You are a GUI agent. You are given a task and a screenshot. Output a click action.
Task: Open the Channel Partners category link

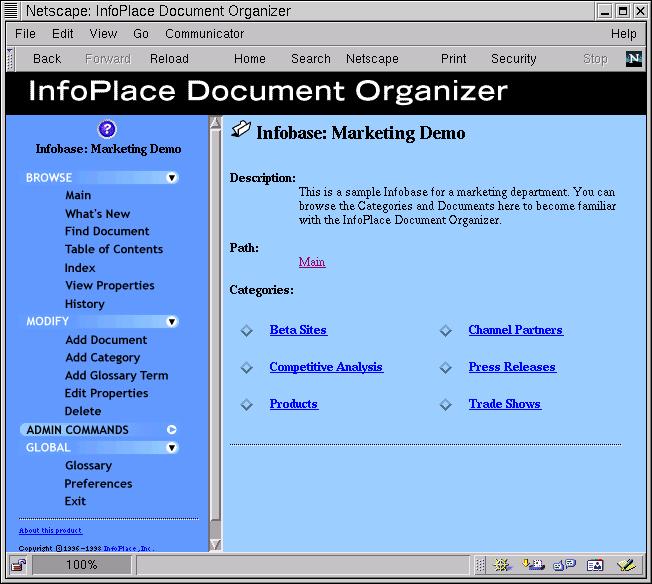pyautogui.click(x=516, y=330)
